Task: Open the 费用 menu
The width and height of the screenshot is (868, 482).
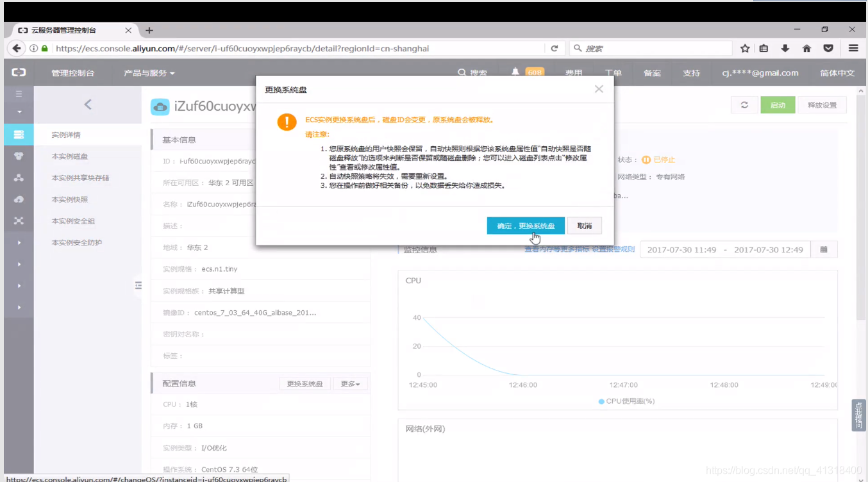Action: 574,73
